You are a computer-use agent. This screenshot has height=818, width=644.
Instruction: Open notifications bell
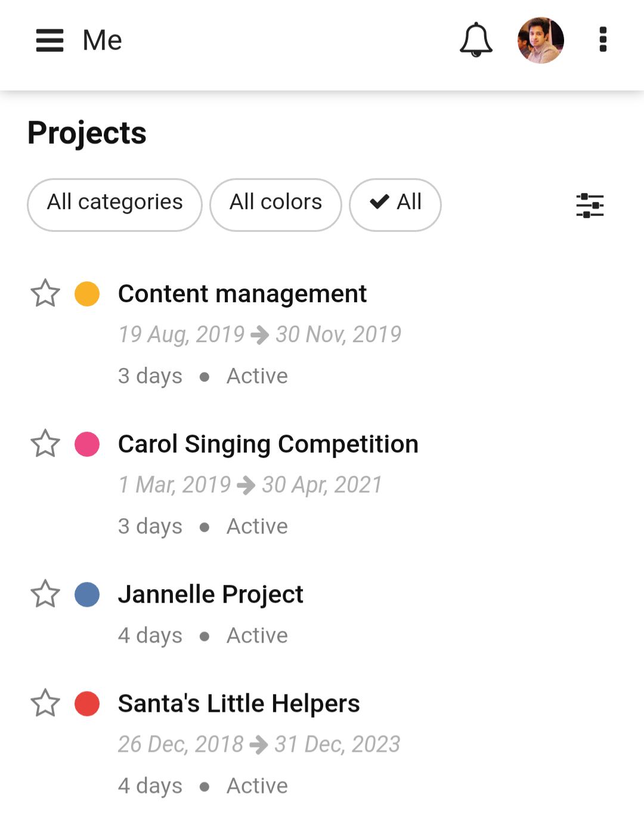click(476, 40)
